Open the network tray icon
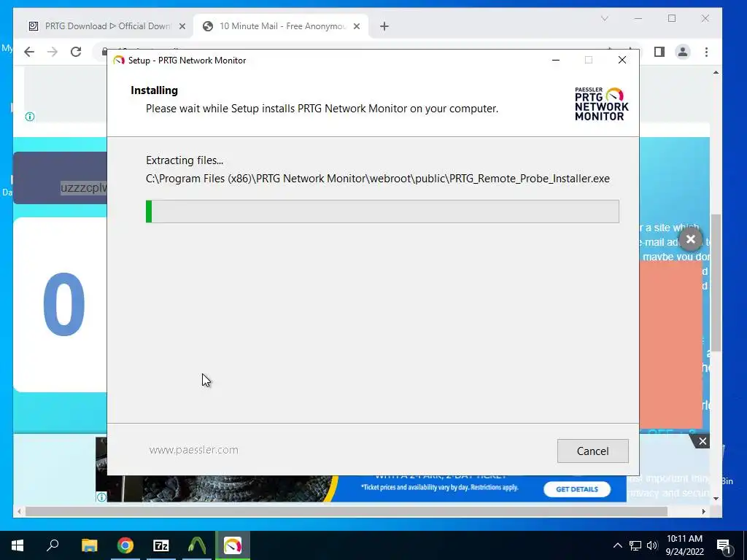Image resolution: width=747 pixels, height=560 pixels. [635, 545]
